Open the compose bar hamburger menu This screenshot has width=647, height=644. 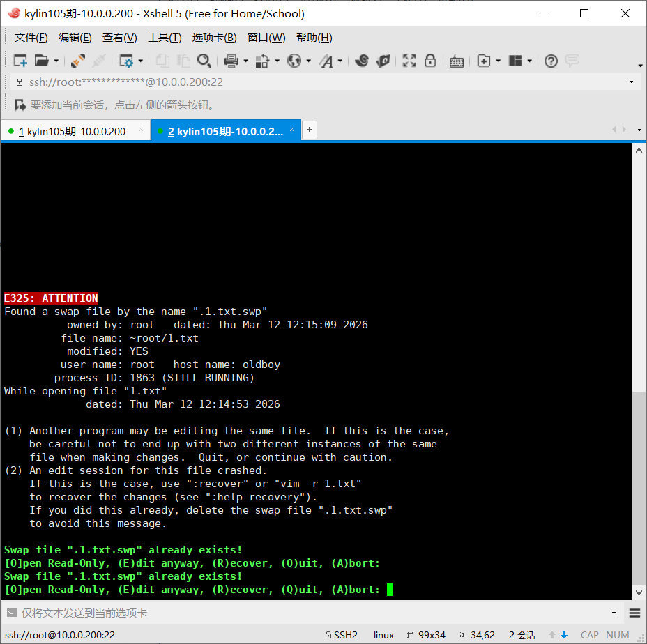[634, 613]
